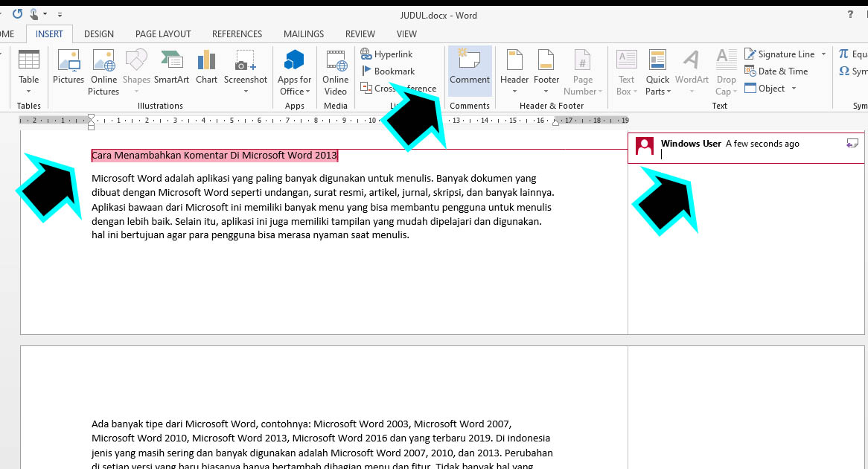The image size is (868, 469).
Task: Expand the Table dropdown
Action: click(29, 92)
